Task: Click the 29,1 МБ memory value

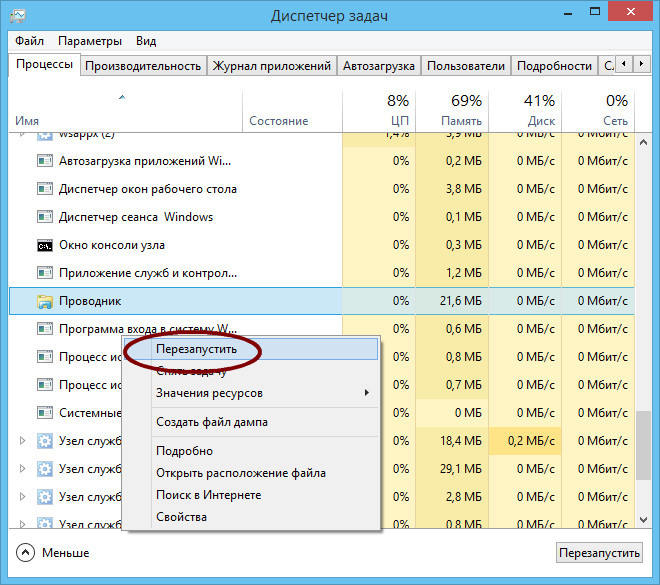Action: pyautogui.click(x=460, y=469)
